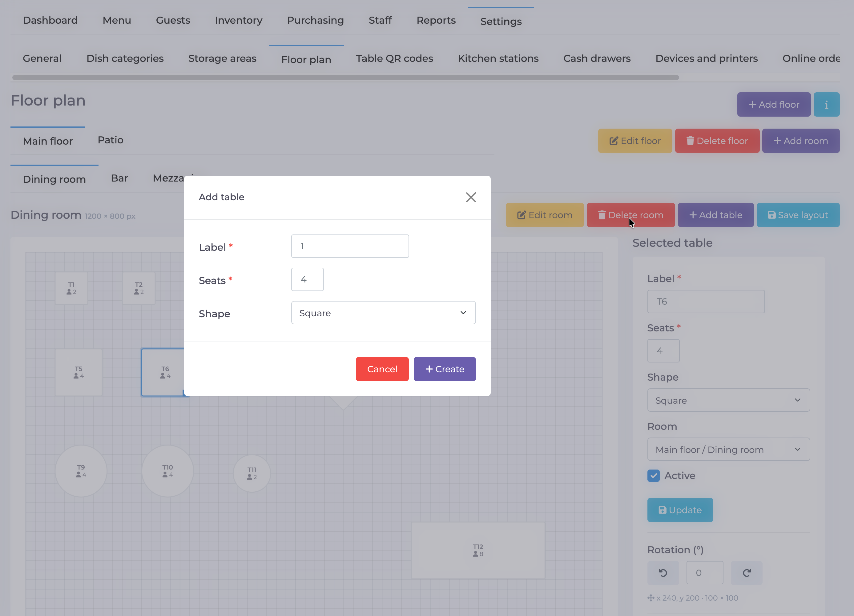The width and height of the screenshot is (854, 616).
Task: Open the Dashboard menu
Action: point(50,20)
